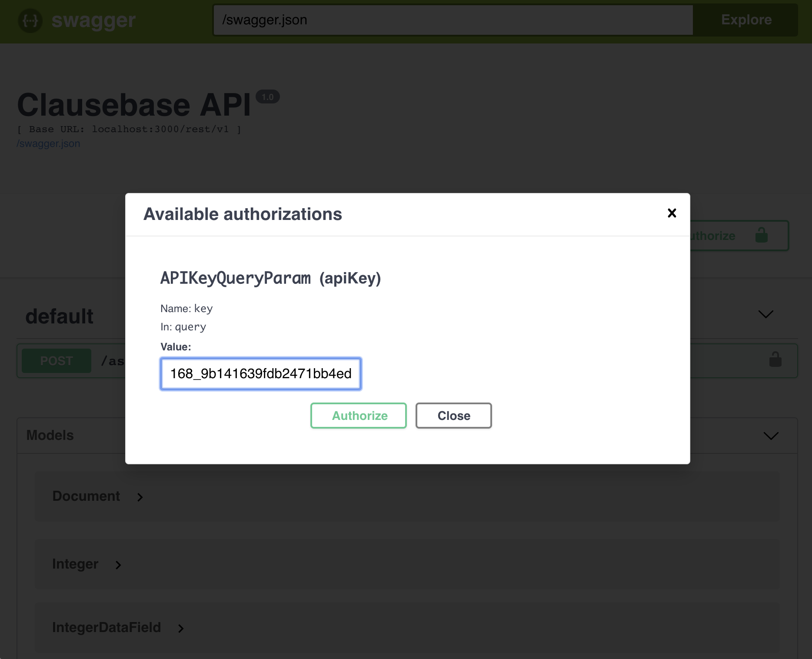Click the 'Name: key' text

point(186,309)
